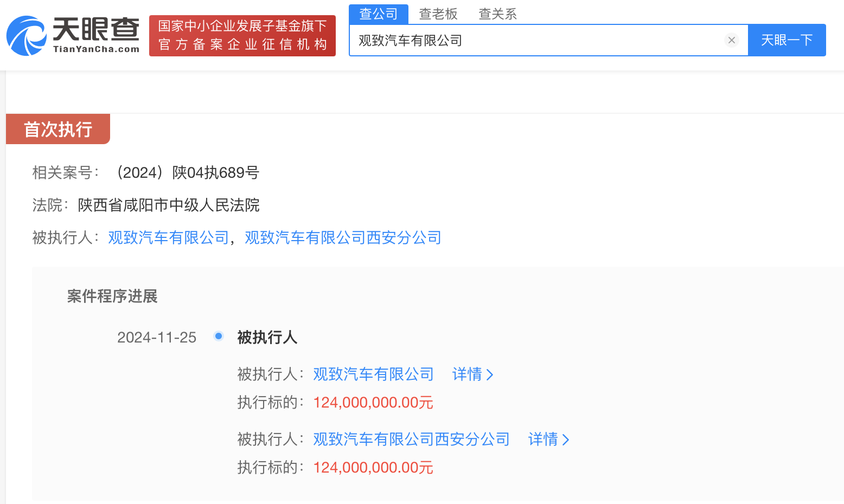This screenshot has height=504, width=844.
Task: Open 观致汽车有限公司 link in top 被执行人 row
Action: pyautogui.click(x=168, y=238)
